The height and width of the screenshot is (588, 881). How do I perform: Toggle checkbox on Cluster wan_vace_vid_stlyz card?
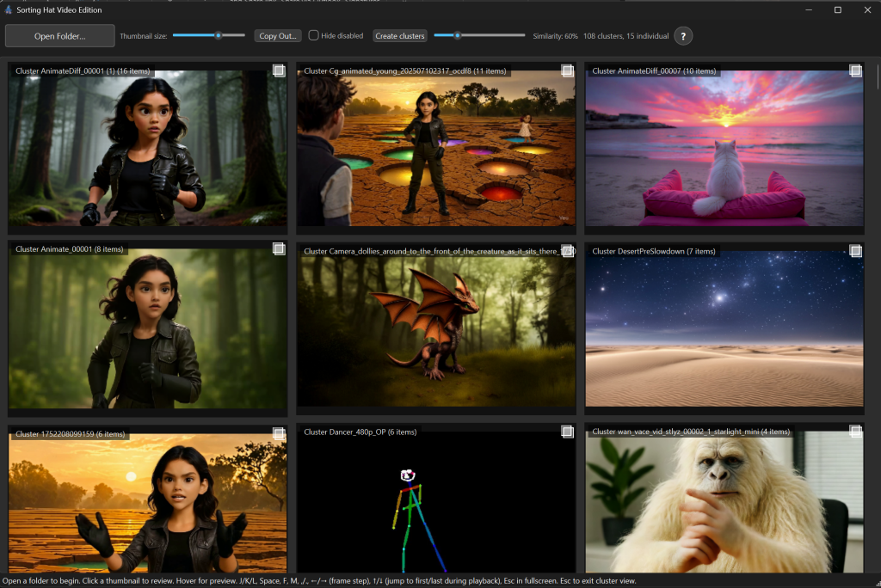coord(855,432)
